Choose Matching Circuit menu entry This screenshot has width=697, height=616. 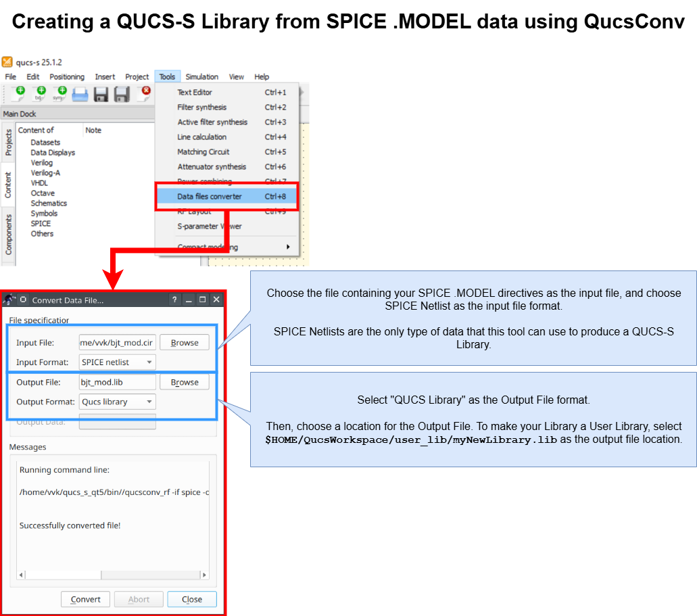(227, 151)
